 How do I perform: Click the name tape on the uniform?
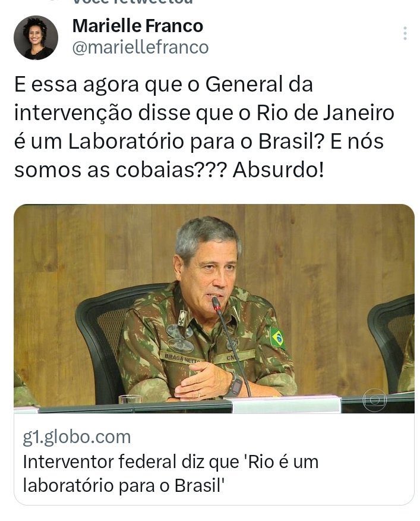182,359
